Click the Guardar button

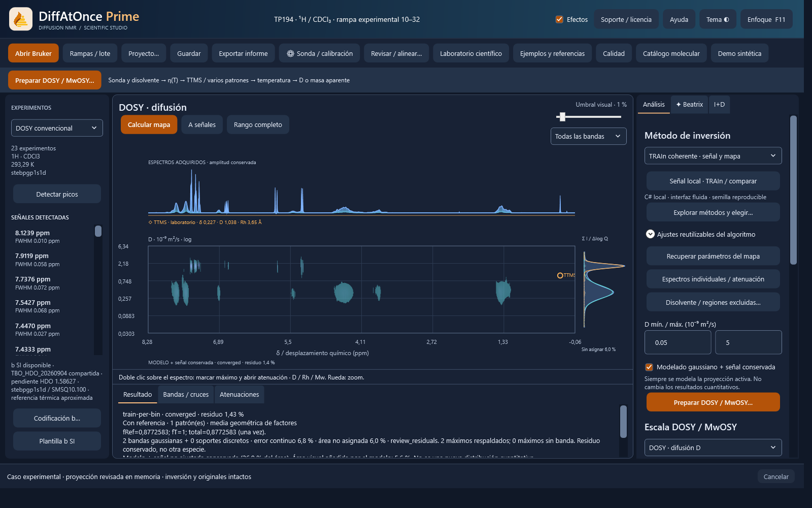[x=189, y=53]
